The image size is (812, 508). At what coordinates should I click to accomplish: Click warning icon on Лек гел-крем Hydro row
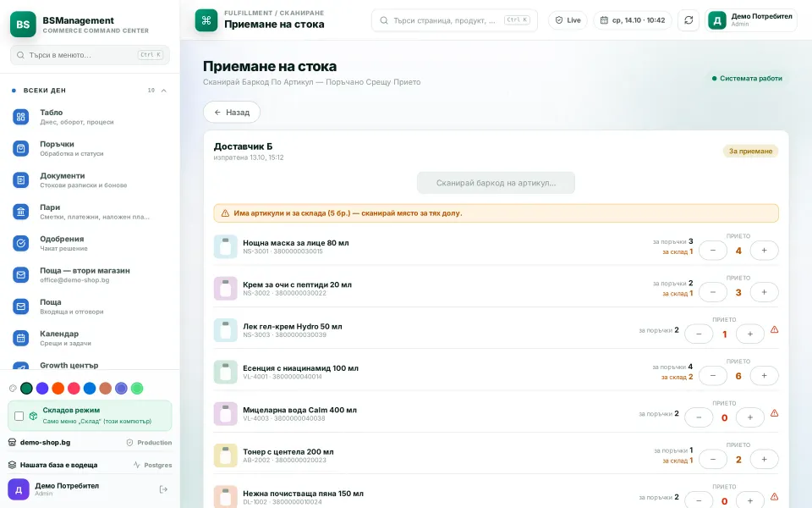774,329
